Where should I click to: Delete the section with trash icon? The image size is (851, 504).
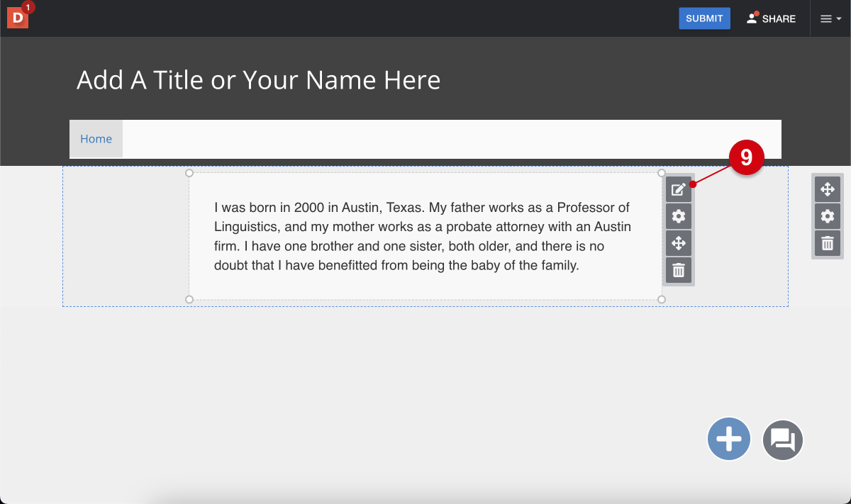tap(828, 243)
